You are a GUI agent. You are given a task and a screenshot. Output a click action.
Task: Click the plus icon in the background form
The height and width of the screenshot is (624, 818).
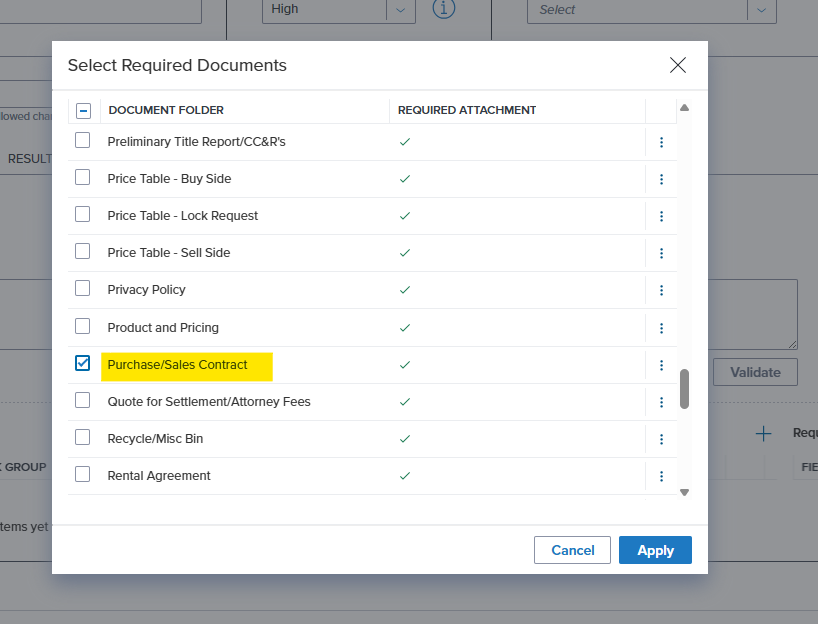(763, 434)
